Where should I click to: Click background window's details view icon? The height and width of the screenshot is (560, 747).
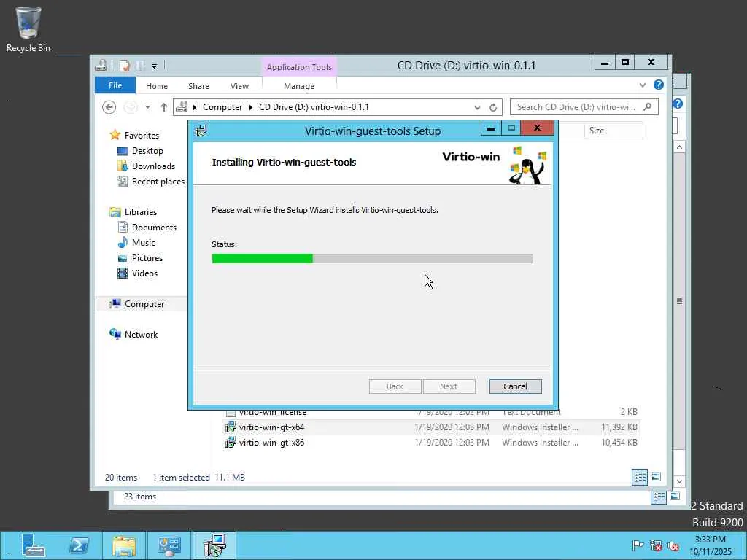[x=659, y=497]
